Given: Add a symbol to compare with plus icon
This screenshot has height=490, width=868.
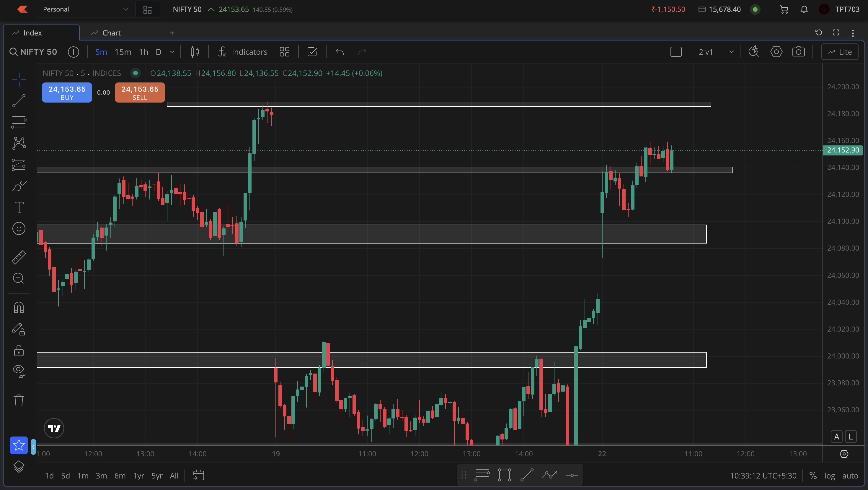Looking at the screenshot, I should (x=74, y=52).
